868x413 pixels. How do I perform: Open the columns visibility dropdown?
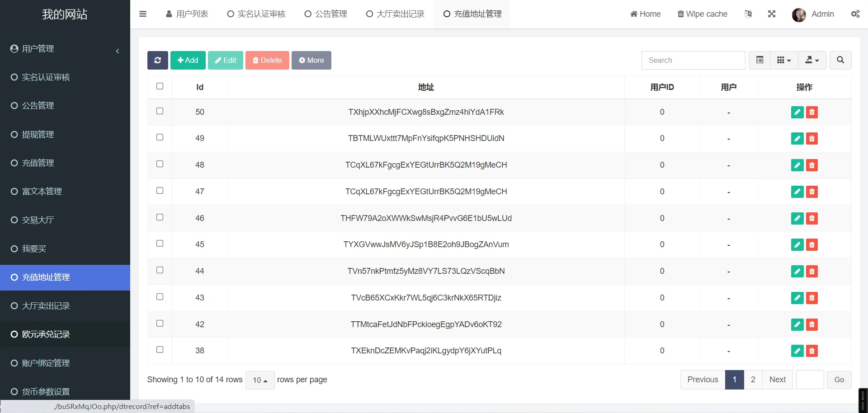coord(783,60)
